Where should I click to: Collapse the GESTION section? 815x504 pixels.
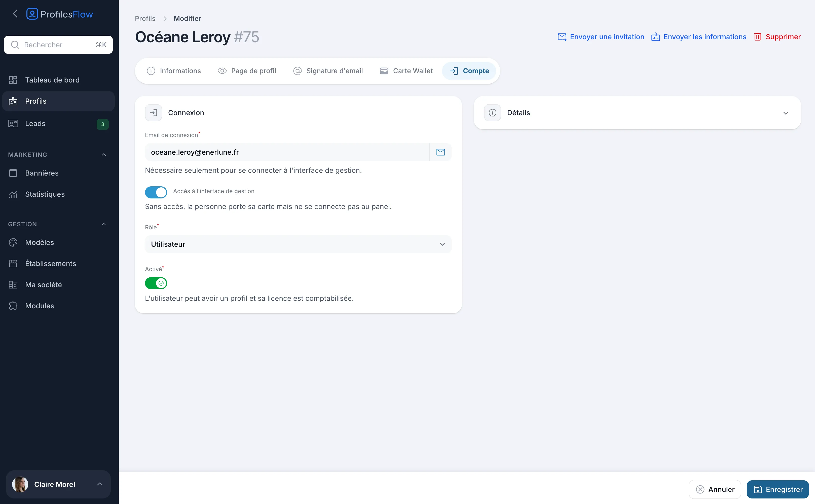click(104, 224)
